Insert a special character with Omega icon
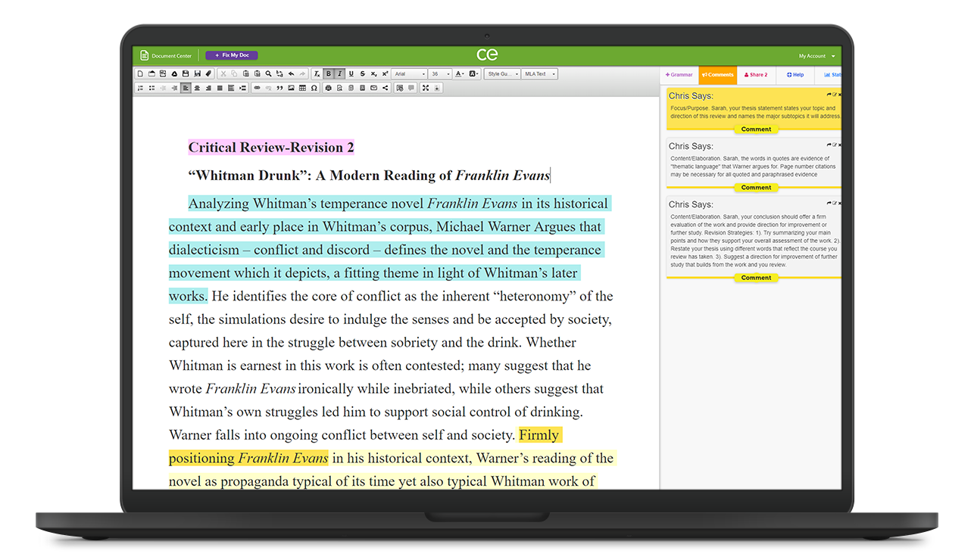The height and width of the screenshot is (560, 971). coord(314,88)
